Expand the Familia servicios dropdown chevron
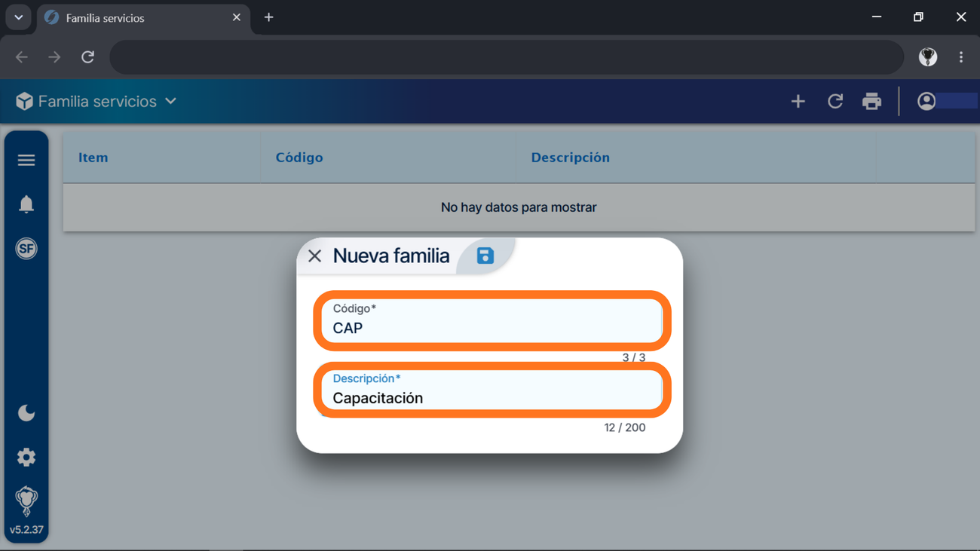The image size is (980, 551). tap(171, 101)
